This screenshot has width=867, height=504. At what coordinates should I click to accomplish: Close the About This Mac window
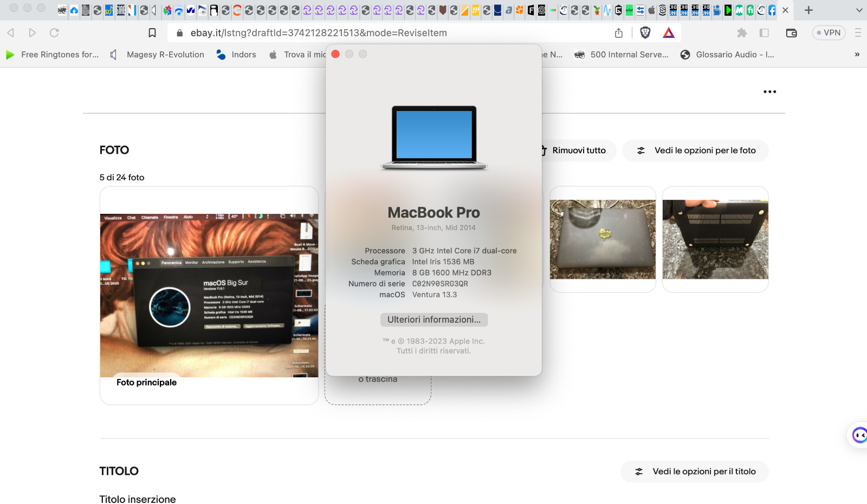point(335,54)
